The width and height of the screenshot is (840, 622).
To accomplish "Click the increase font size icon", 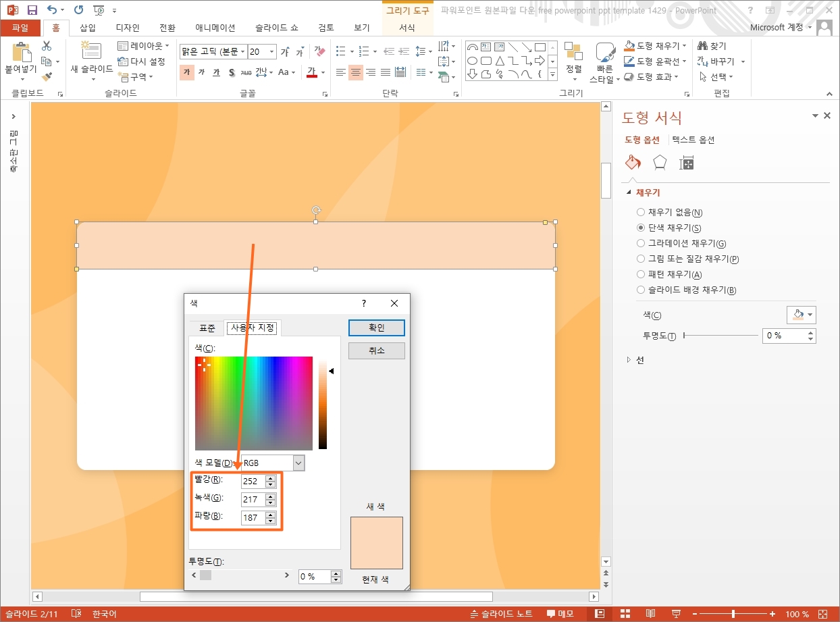I will [x=285, y=52].
